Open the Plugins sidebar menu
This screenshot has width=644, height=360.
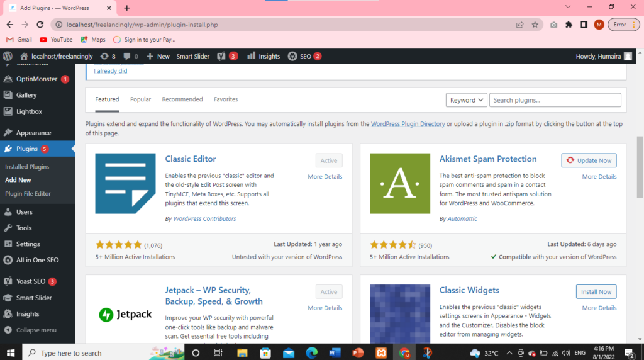pyautogui.click(x=37, y=149)
